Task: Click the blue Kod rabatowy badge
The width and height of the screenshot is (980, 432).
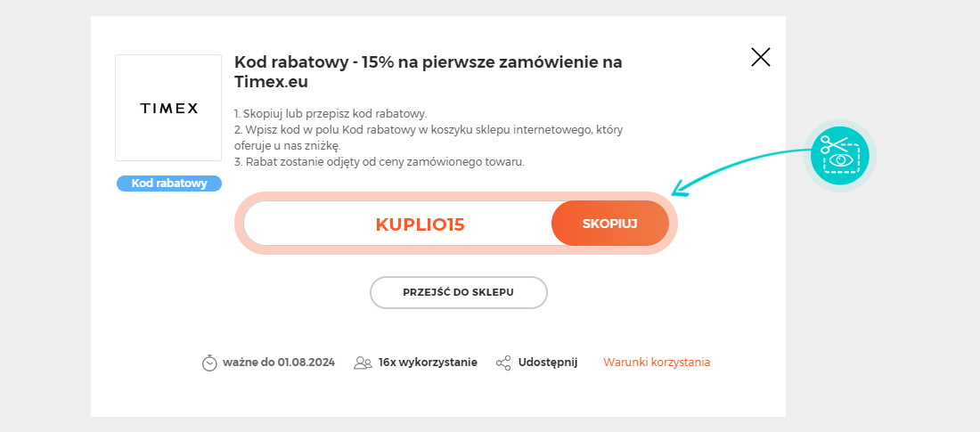Action: [x=169, y=183]
